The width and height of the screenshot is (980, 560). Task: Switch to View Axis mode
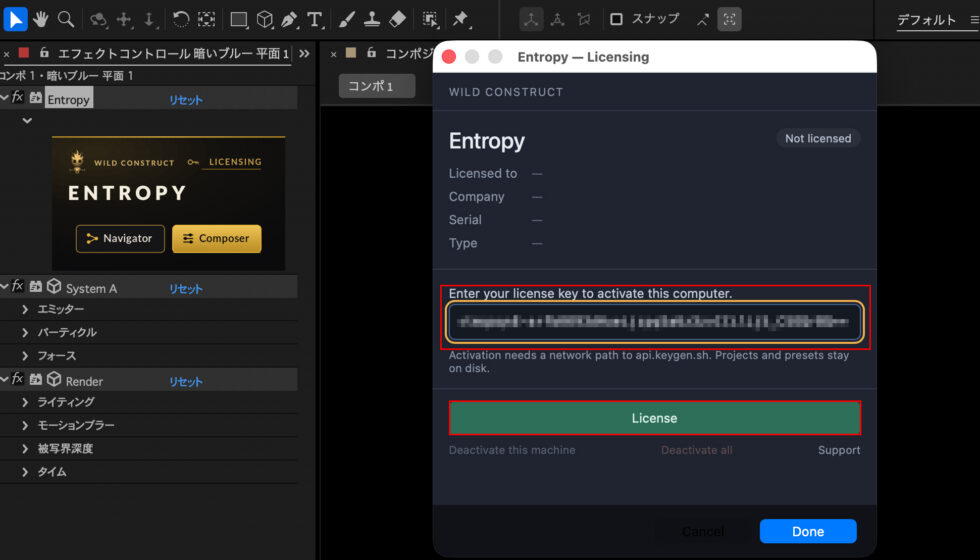point(584,19)
